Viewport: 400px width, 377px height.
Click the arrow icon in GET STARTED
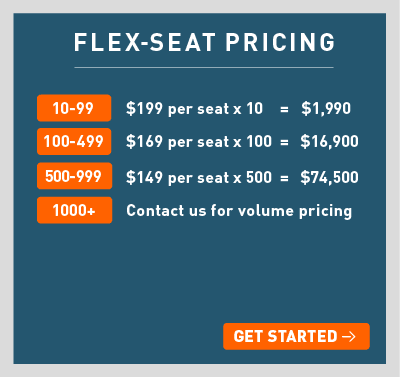349,336
